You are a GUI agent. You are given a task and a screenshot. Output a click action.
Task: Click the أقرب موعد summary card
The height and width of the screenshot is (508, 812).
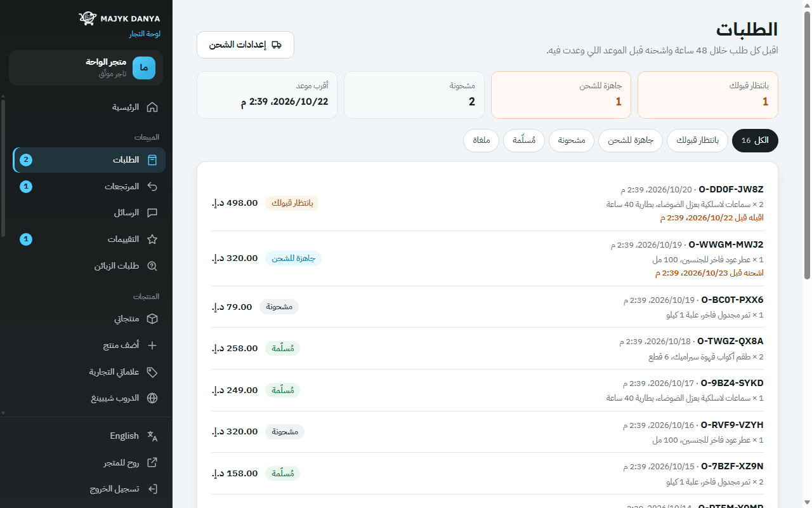[267, 95]
